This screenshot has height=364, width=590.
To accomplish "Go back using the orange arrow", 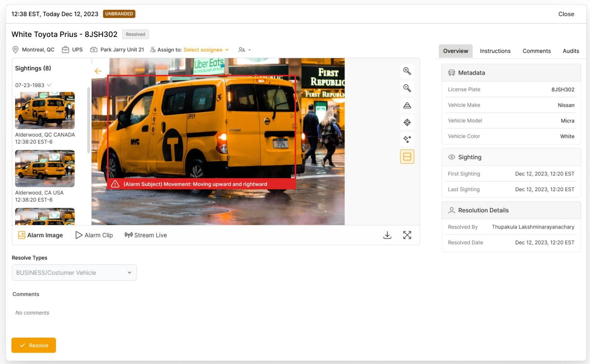I will click(x=98, y=71).
